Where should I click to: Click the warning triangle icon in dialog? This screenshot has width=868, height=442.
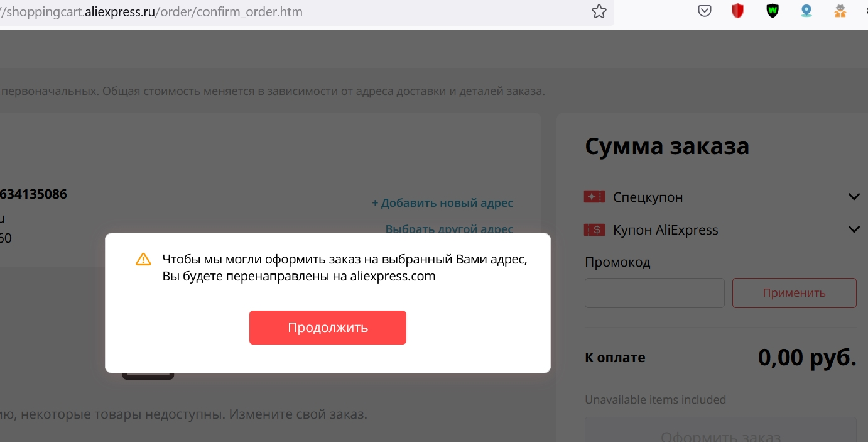[x=143, y=259]
